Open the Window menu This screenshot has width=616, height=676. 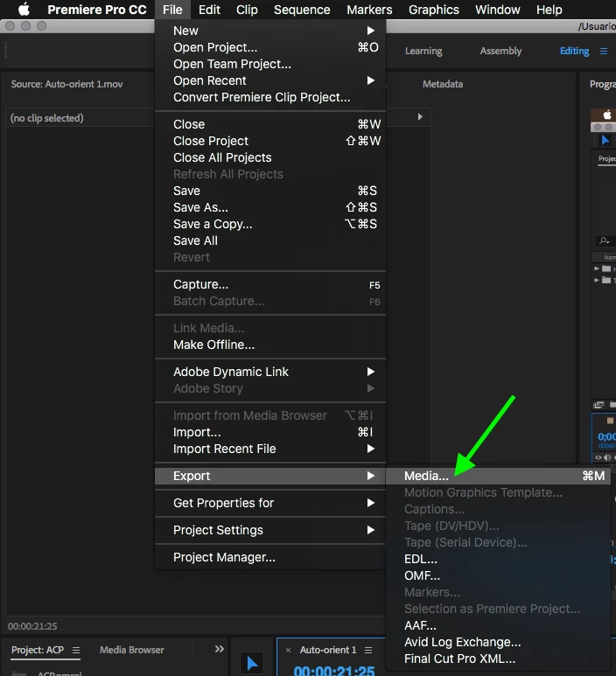[x=497, y=10]
